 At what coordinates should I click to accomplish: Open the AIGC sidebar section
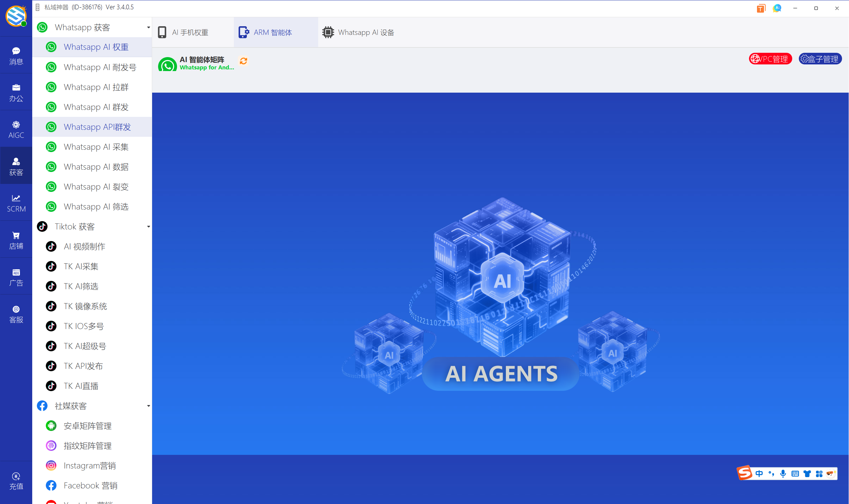16,129
